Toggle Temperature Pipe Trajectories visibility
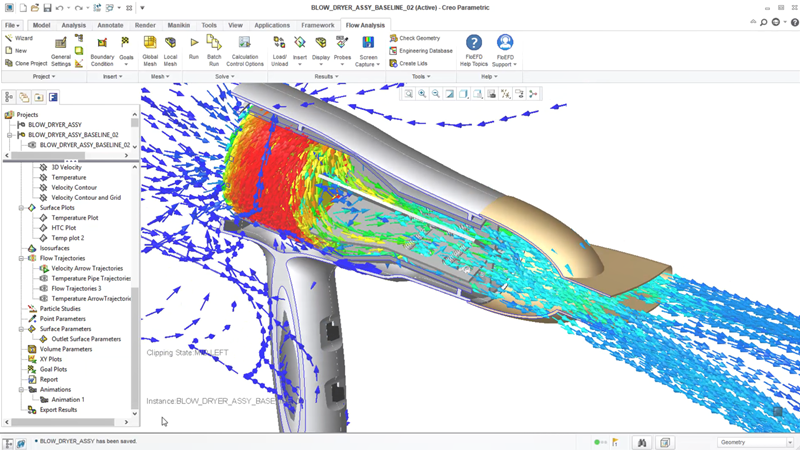The image size is (800, 450). pyautogui.click(x=44, y=278)
